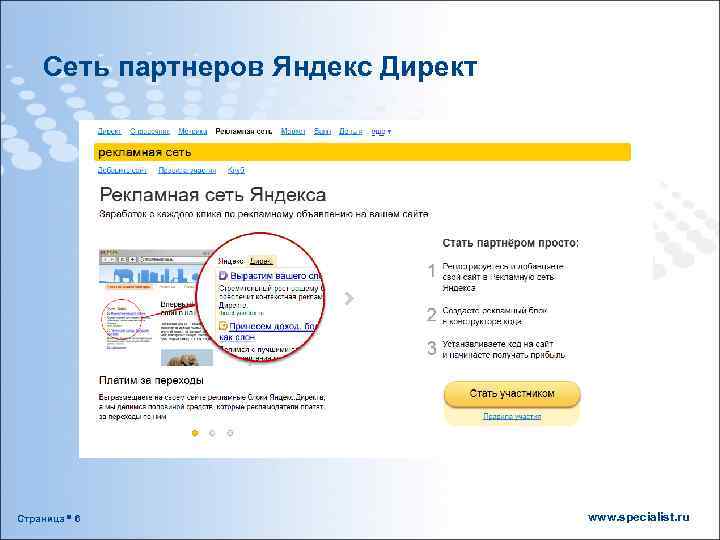The width and height of the screenshot is (720, 540).
Task: Click the www.specialist.ru footer text
Action: click(x=639, y=517)
